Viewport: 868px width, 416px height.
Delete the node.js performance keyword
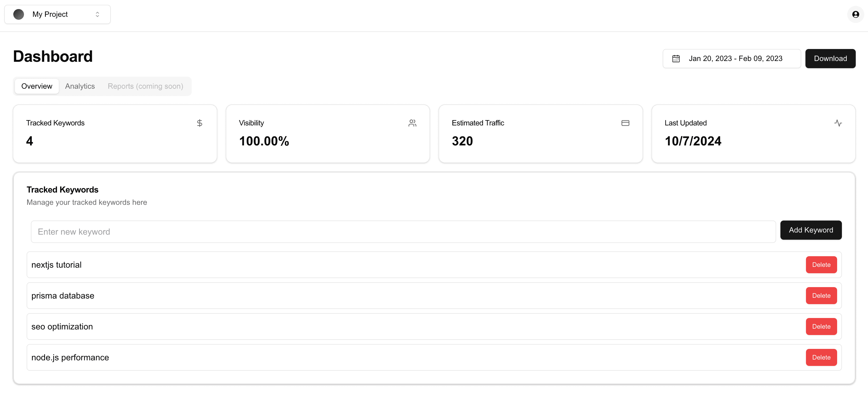pos(821,357)
